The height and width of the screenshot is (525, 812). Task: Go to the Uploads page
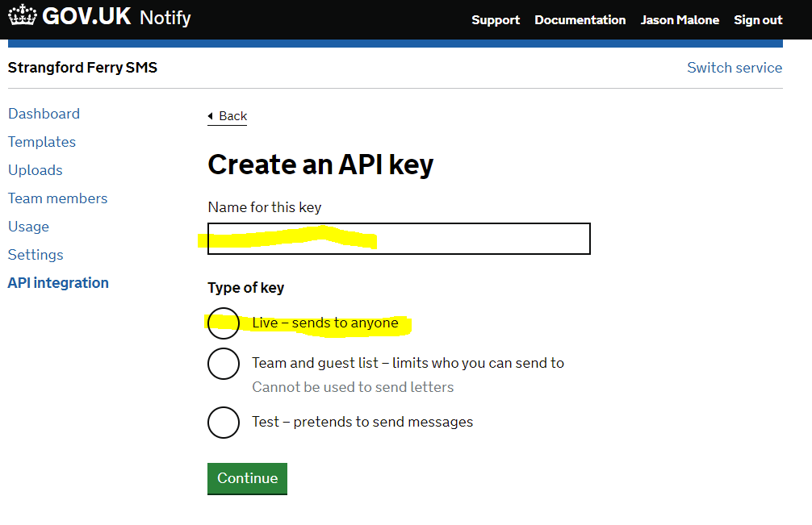tap(35, 170)
